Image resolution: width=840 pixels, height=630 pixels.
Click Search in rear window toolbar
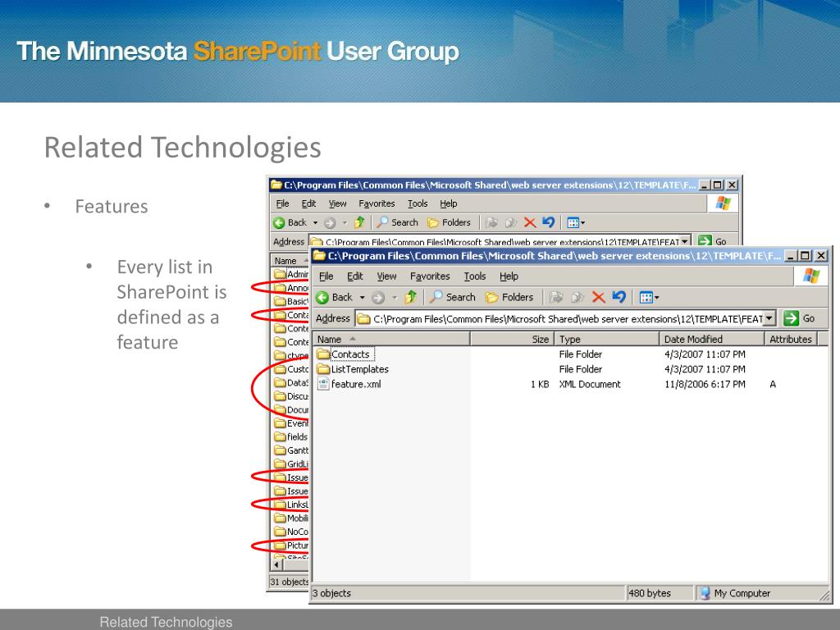click(x=398, y=222)
